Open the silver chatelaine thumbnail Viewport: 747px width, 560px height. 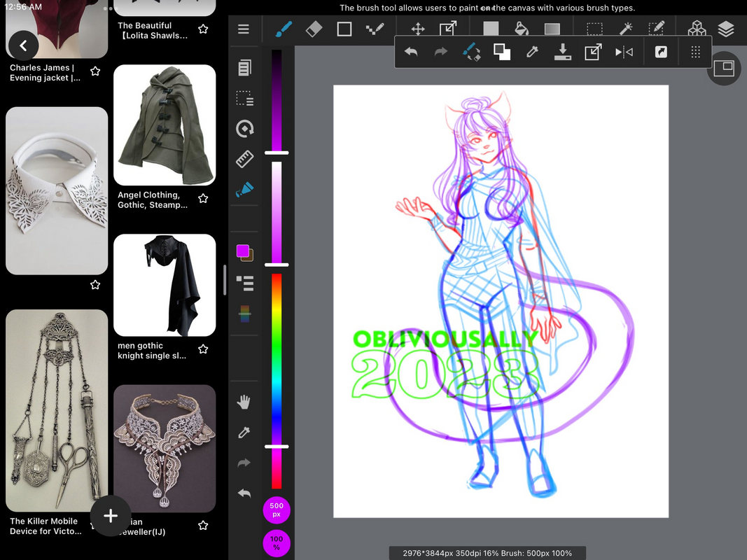tap(57, 410)
